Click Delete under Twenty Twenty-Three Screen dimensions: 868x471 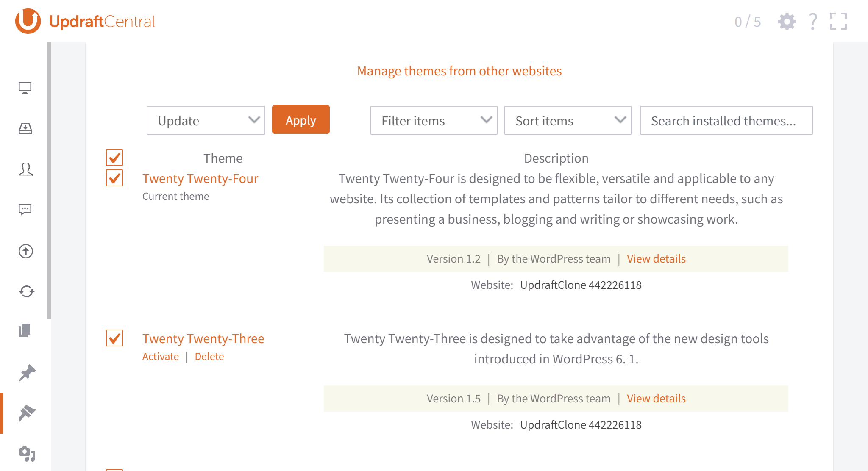tap(209, 357)
